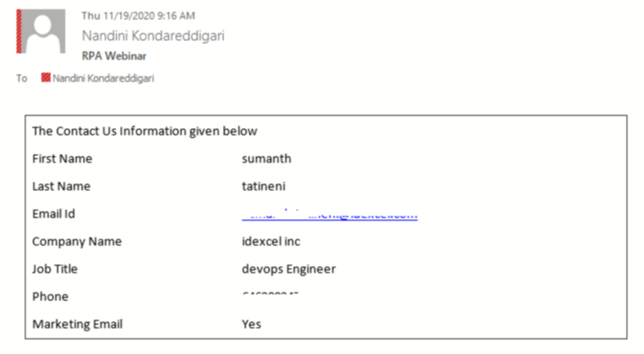
Task: Click the Phone field label
Action: [50, 297]
